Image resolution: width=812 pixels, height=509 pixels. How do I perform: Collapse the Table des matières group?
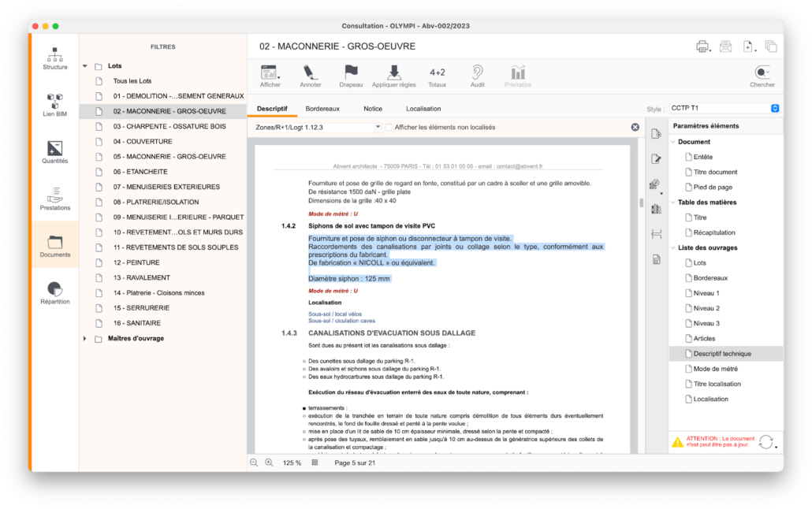click(x=673, y=202)
